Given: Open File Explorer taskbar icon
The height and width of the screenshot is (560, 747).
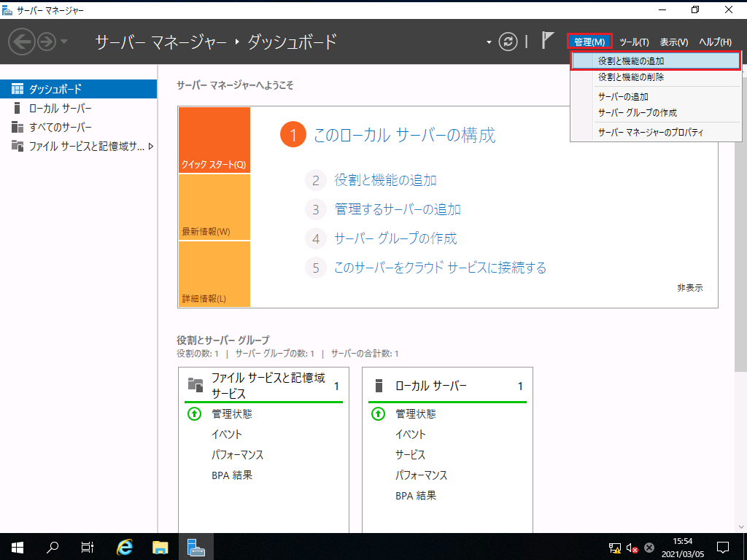Looking at the screenshot, I should (x=160, y=546).
